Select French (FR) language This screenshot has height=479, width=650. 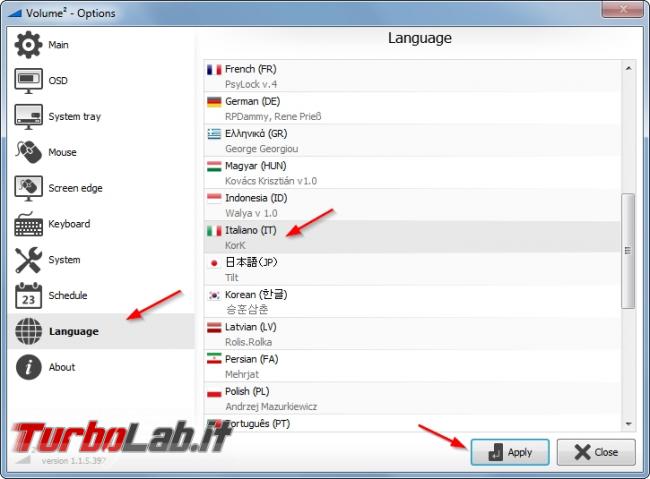[412, 76]
